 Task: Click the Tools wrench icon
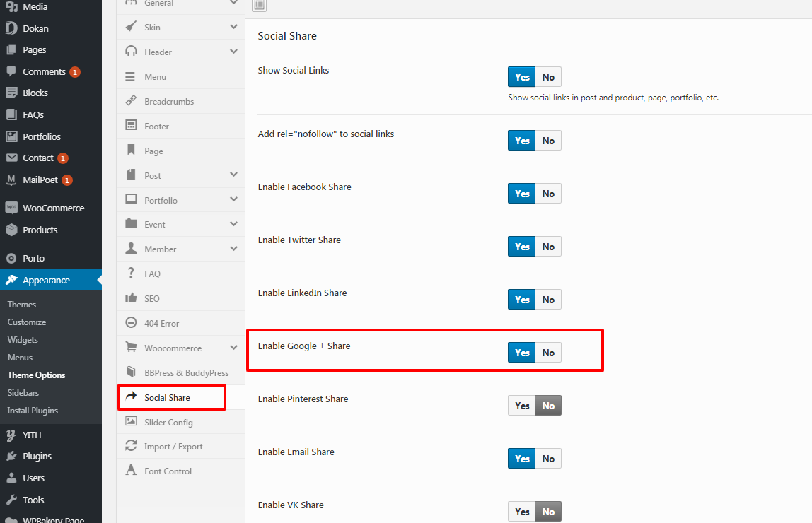tap(11, 500)
